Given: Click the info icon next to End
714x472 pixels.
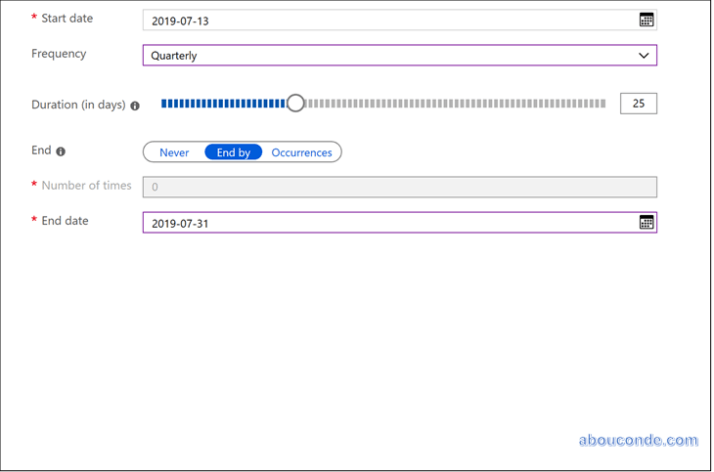Looking at the screenshot, I should pos(61,152).
